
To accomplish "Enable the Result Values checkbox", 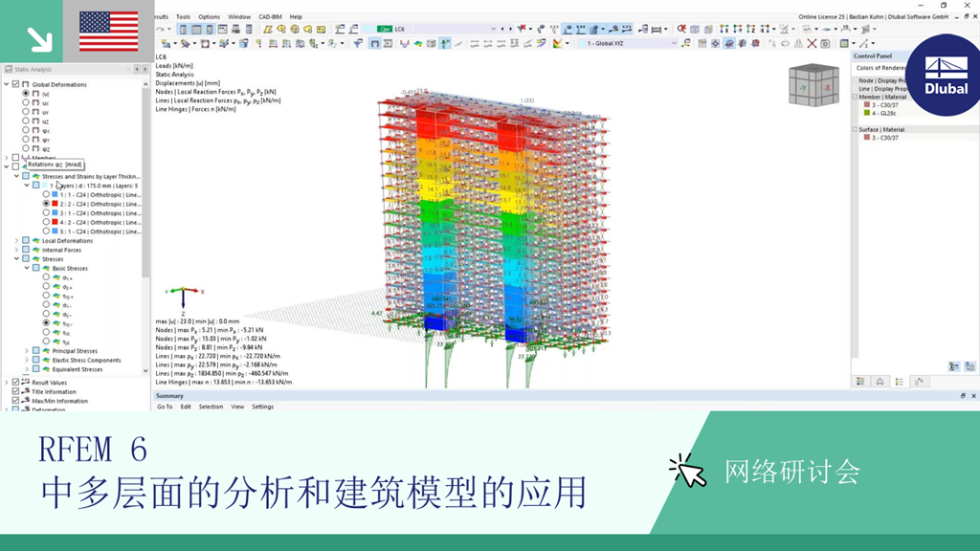I will pyautogui.click(x=15, y=382).
